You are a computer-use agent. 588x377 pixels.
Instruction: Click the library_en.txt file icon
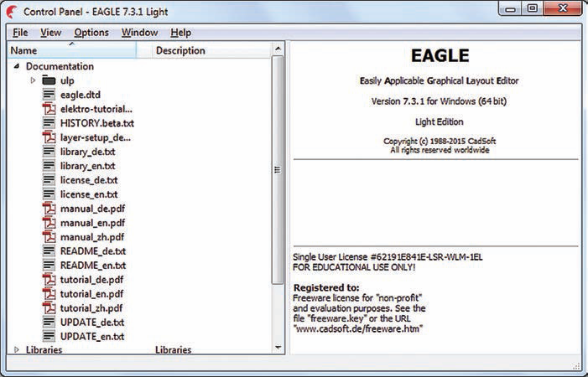click(x=49, y=166)
